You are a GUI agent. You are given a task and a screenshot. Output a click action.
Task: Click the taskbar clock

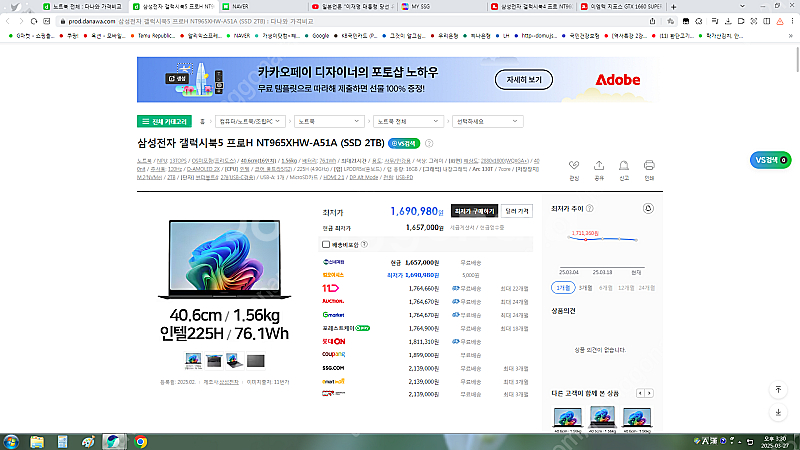point(774,442)
